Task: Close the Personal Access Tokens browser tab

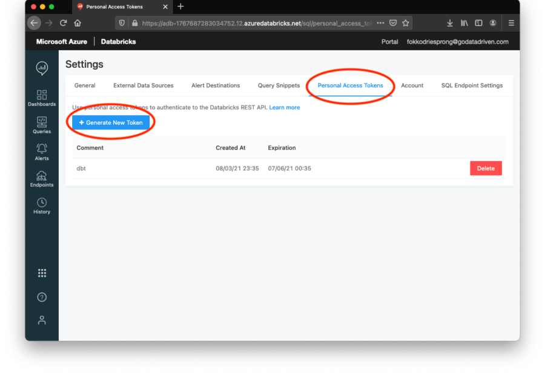Action: [165, 7]
